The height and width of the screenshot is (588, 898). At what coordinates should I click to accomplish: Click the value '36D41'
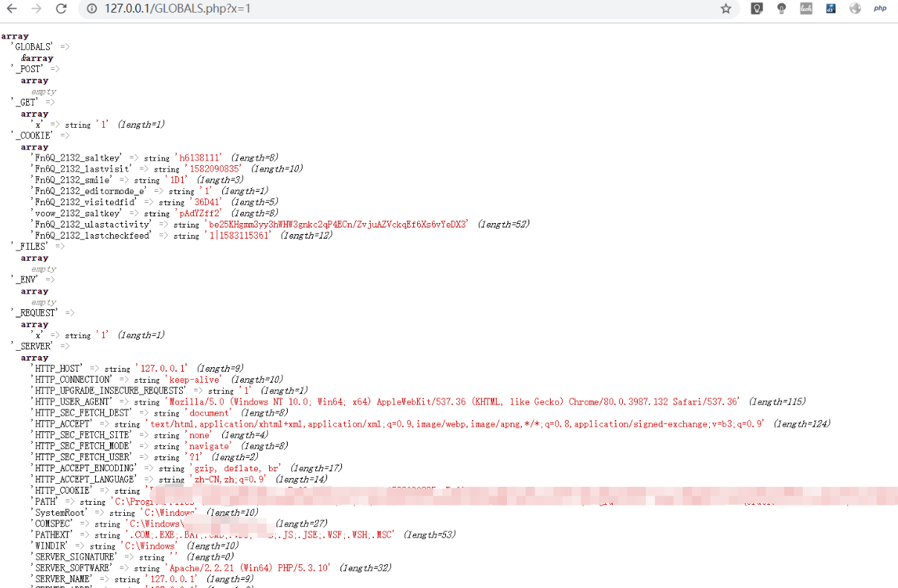coord(207,202)
